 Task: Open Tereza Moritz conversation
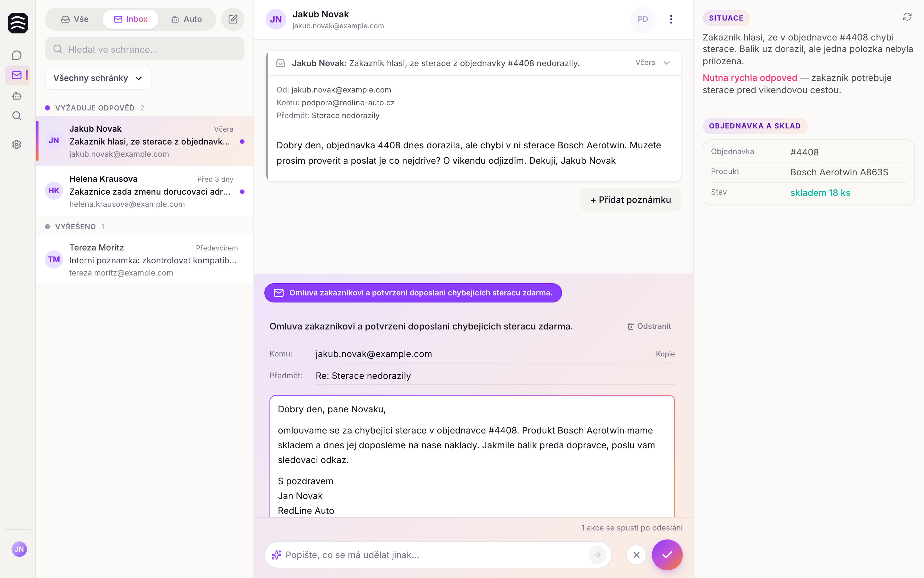(x=144, y=260)
